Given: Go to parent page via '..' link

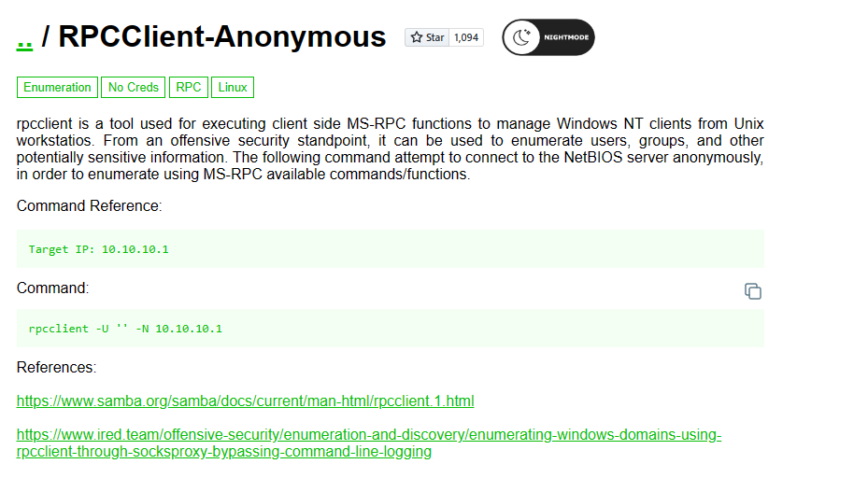Looking at the screenshot, I should 25,38.
